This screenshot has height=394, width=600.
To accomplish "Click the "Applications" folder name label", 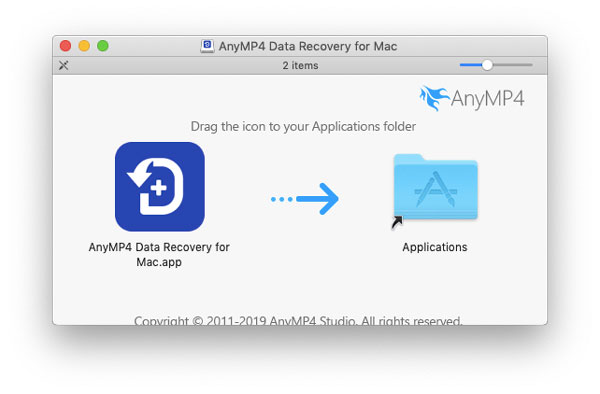I will coord(435,247).
